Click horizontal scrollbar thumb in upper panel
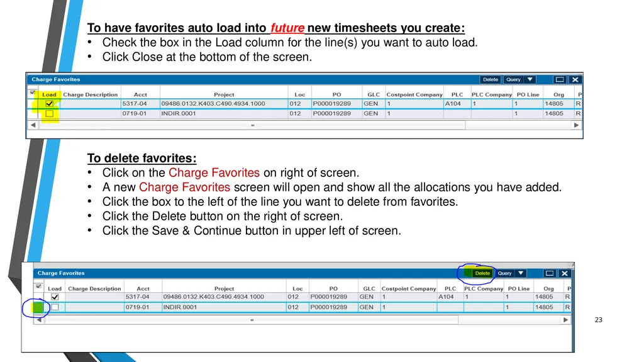This screenshot has height=362, width=644. point(253,125)
